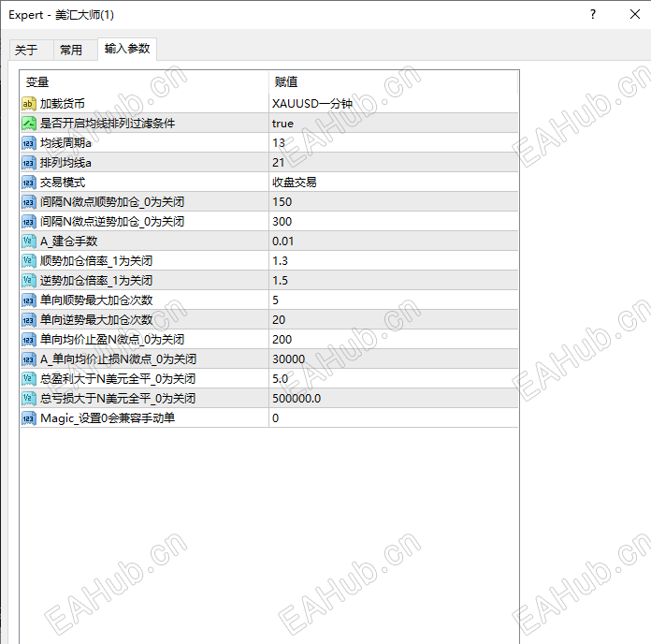Click the icon beside 单向逆势最大加仓次数
The height and width of the screenshot is (644, 651).
tap(29, 320)
